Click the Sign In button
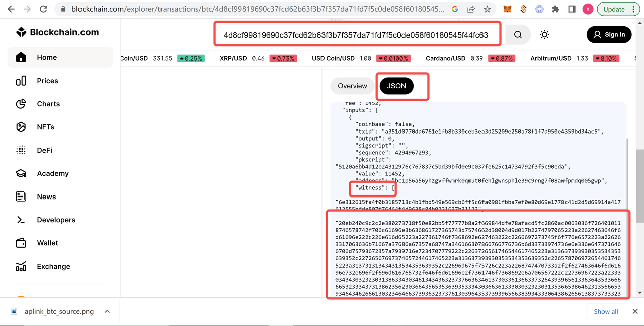The image size is (644, 326). click(x=609, y=34)
